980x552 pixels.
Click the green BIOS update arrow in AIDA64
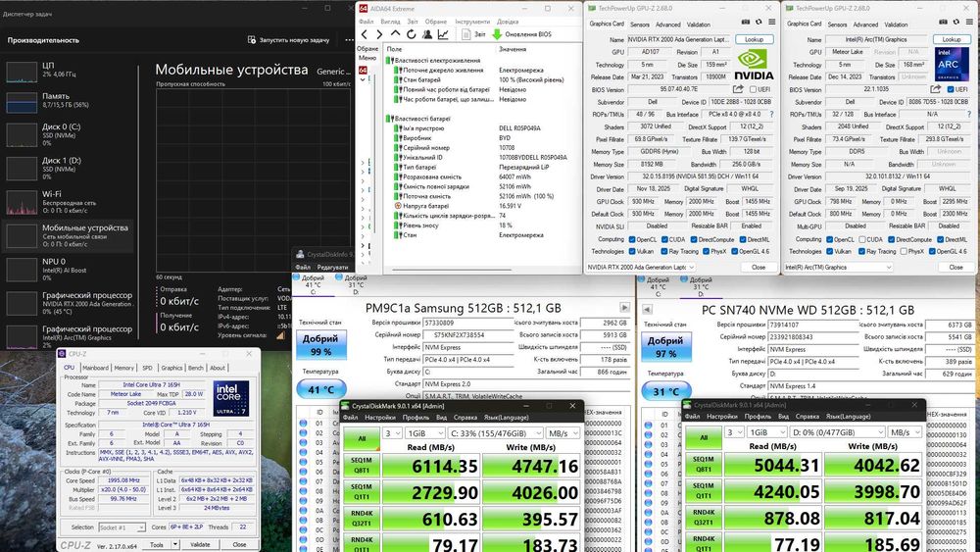pos(497,34)
